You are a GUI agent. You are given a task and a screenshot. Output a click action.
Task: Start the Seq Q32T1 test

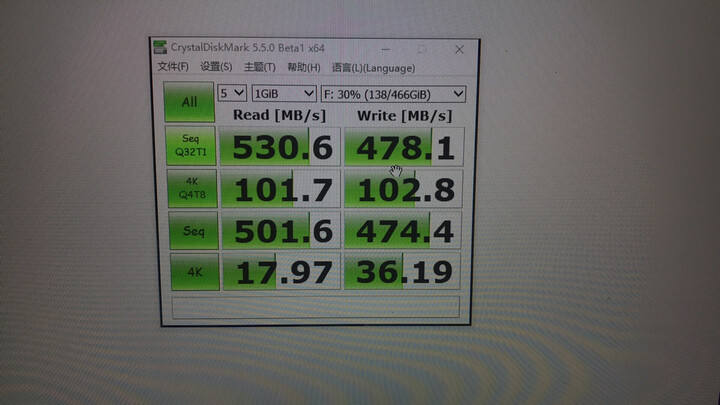(191, 146)
